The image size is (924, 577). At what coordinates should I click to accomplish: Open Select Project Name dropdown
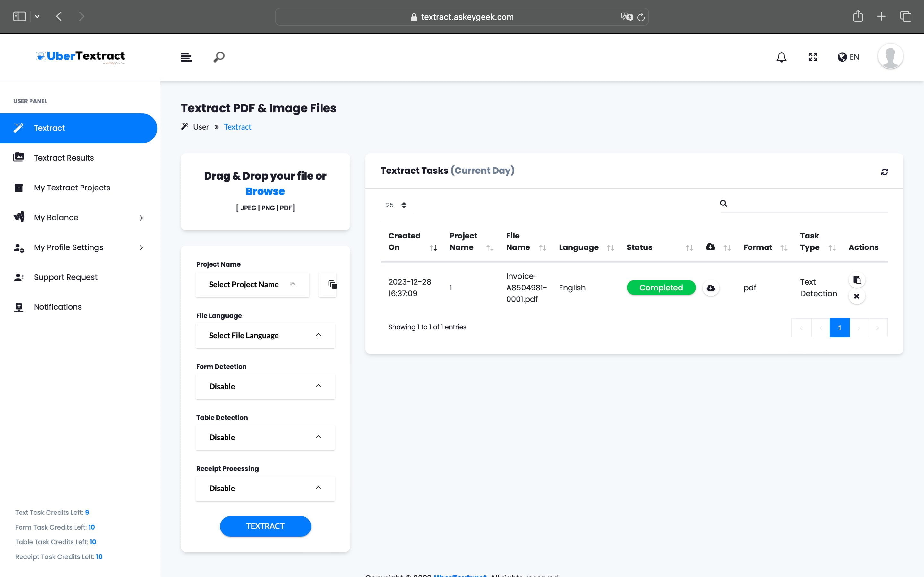(x=252, y=285)
